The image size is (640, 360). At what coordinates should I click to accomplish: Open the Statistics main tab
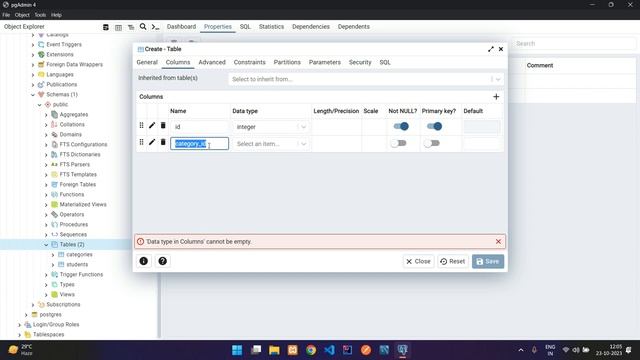(x=271, y=27)
